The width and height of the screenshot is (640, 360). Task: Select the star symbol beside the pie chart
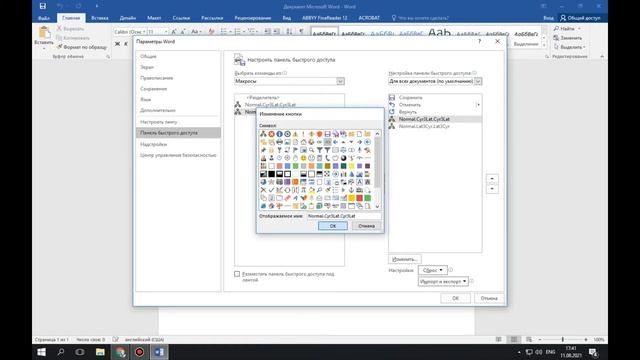pos(271,182)
